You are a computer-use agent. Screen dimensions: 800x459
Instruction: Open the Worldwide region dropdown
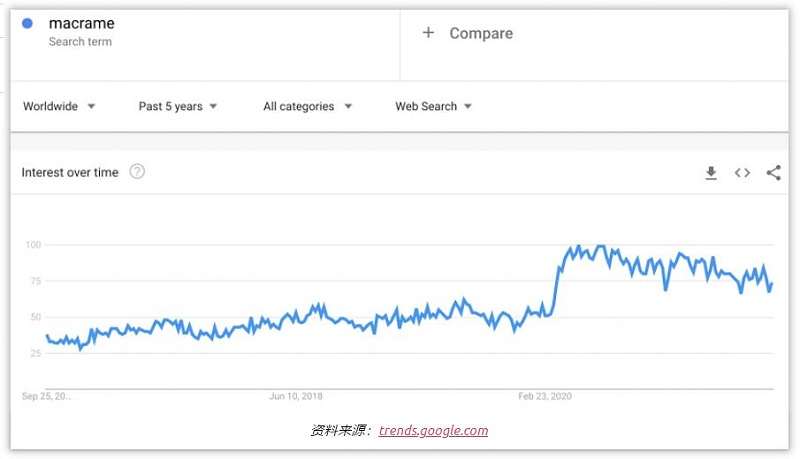(59, 106)
